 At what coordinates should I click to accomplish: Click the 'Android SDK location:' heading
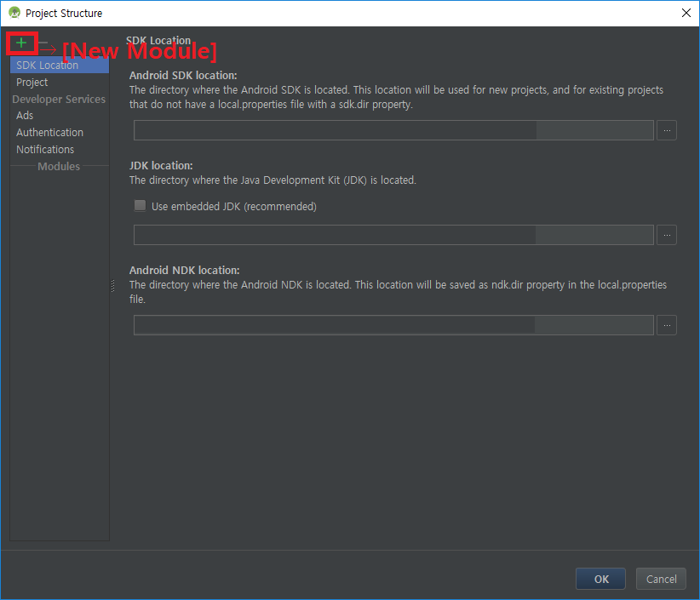pyautogui.click(x=183, y=76)
